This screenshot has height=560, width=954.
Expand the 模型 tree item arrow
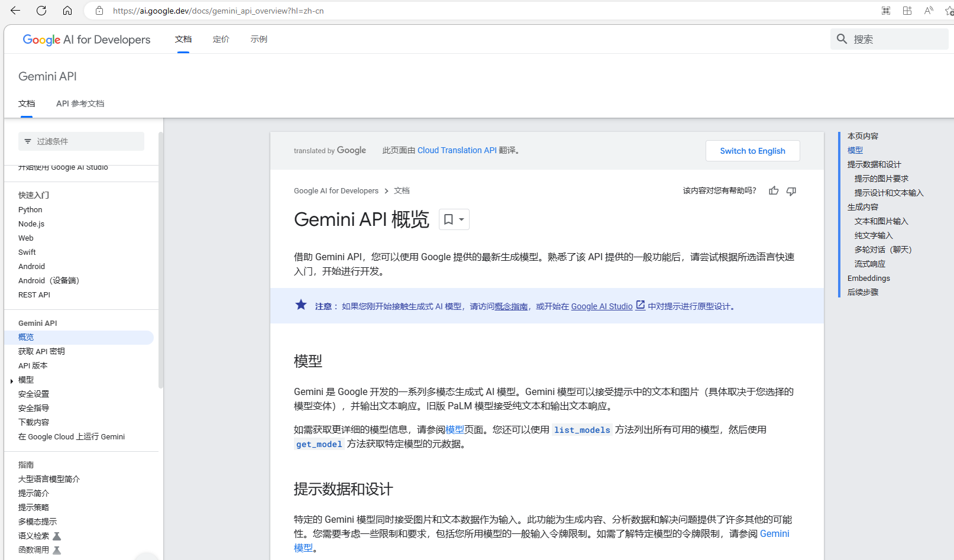[12, 381]
